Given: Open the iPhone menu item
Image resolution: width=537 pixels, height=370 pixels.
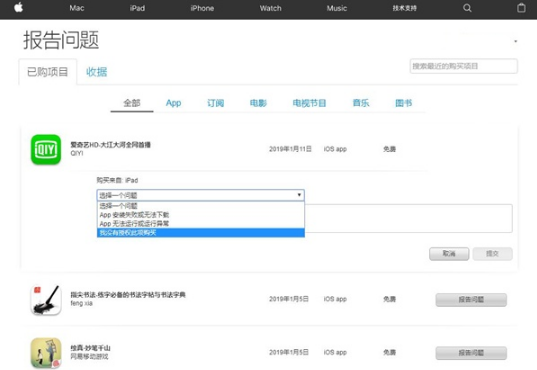Looking at the screenshot, I should (202, 8).
